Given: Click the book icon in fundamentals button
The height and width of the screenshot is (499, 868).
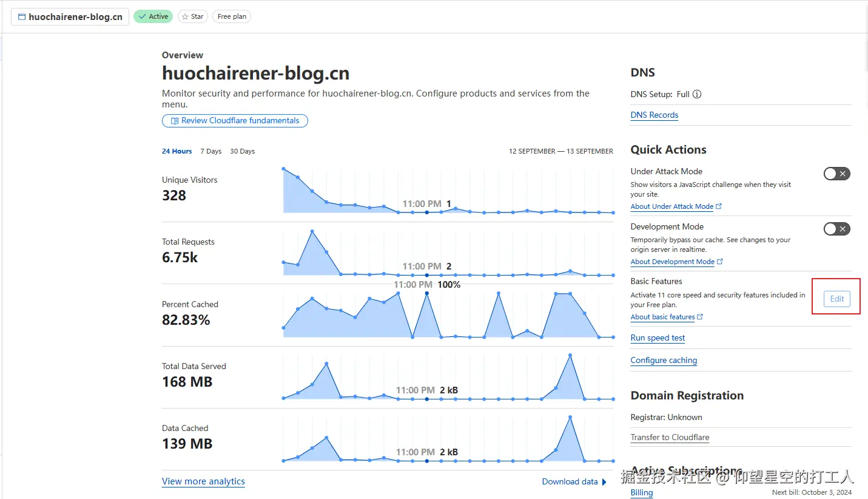Looking at the screenshot, I should pyautogui.click(x=175, y=121).
